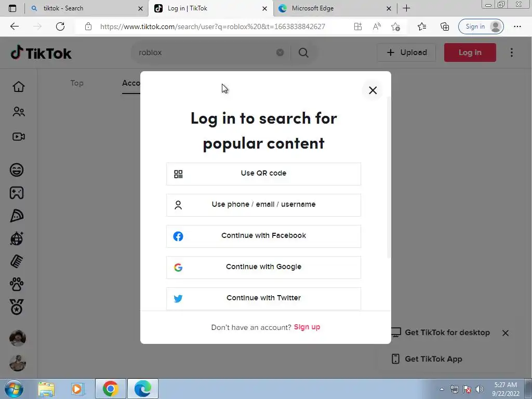
Task: Open first suggested account avatar
Action: [x=18, y=338]
